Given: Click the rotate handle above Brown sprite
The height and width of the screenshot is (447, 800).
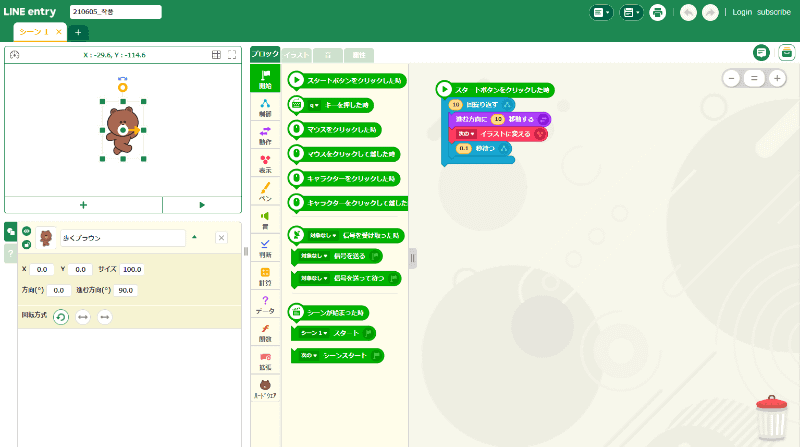Looking at the screenshot, I should (x=122, y=87).
